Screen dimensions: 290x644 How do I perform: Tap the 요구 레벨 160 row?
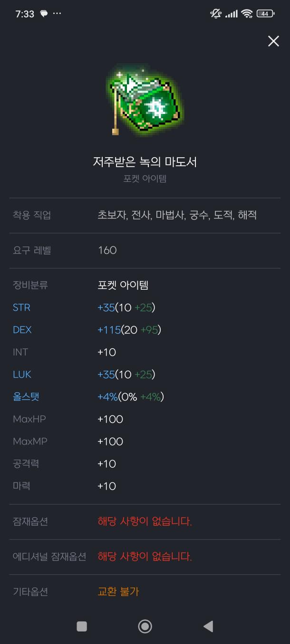143,251
